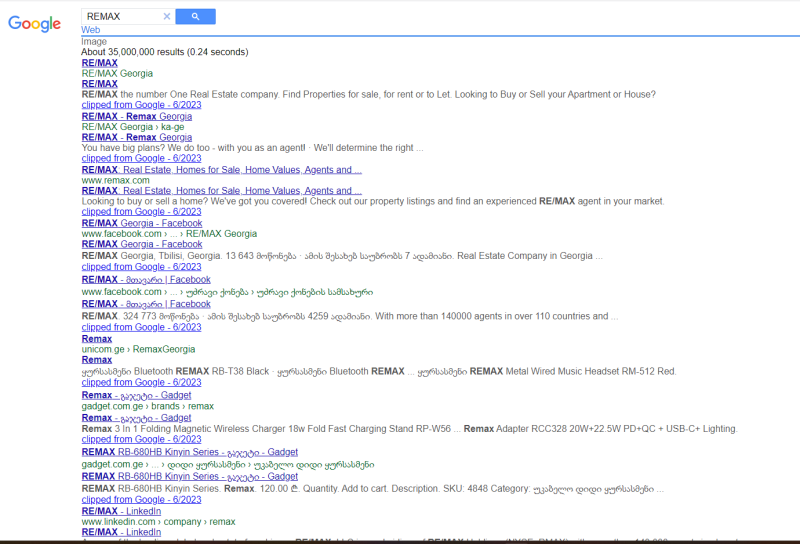
Task: Switch to the Web results tab
Action: click(x=90, y=30)
